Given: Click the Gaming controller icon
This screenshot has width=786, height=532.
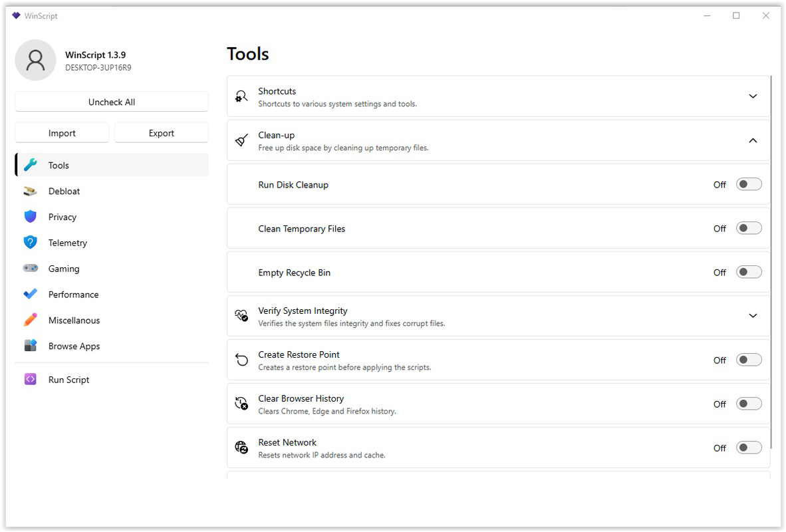Looking at the screenshot, I should point(30,268).
